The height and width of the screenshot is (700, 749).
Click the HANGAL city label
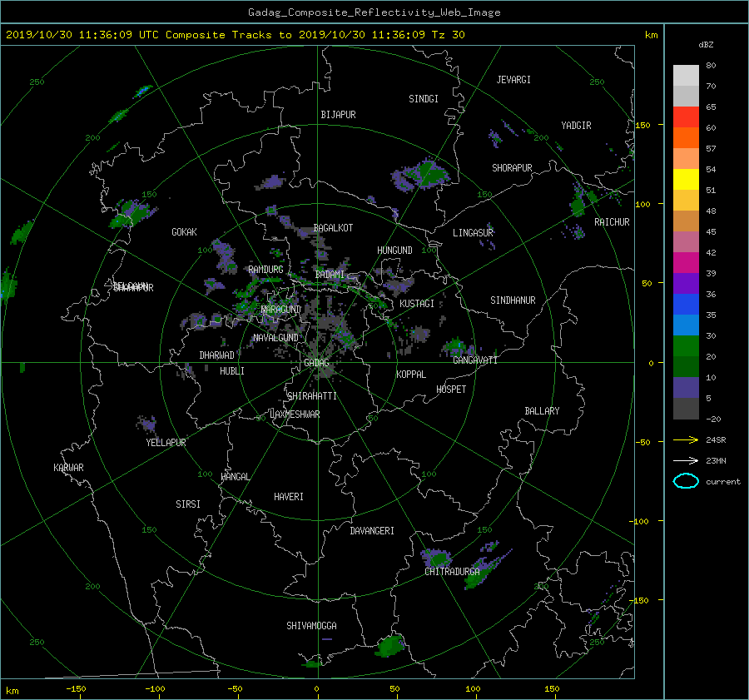(x=236, y=477)
